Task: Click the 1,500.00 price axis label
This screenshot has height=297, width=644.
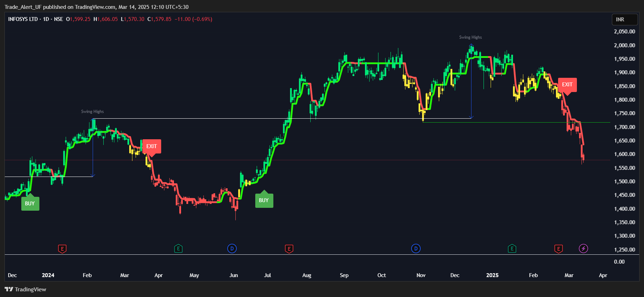Action: pos(624,182)
